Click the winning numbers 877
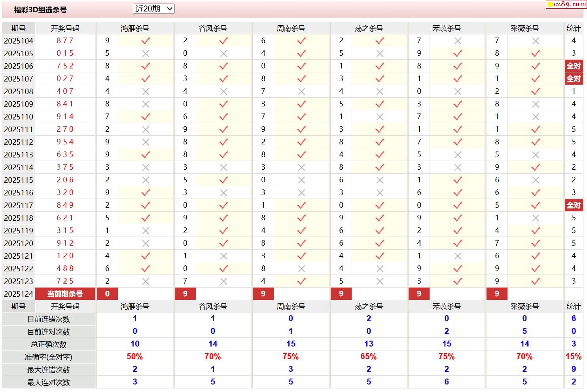The image size is (587, 392). (65, 40)
